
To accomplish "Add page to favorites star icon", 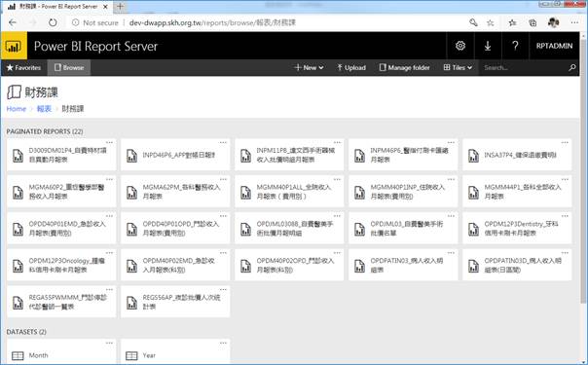I will tap(490, 22).
